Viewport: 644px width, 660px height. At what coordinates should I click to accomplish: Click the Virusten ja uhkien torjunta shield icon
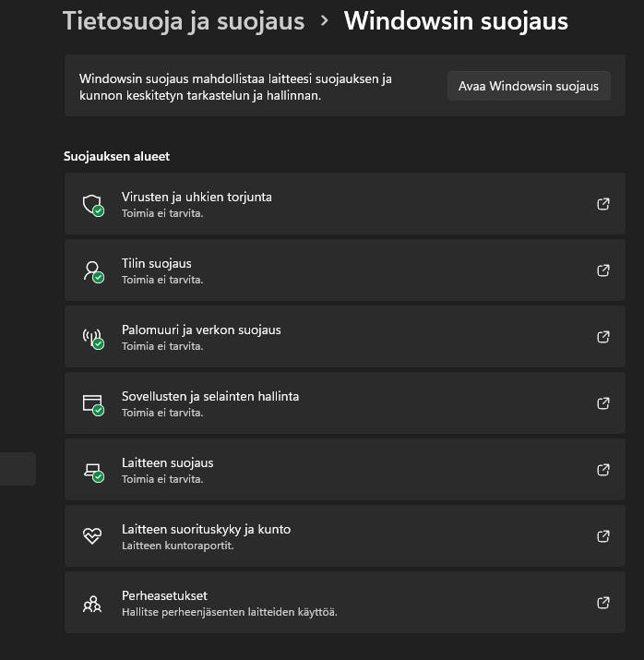pyautogui.click(x=92, y=204)
